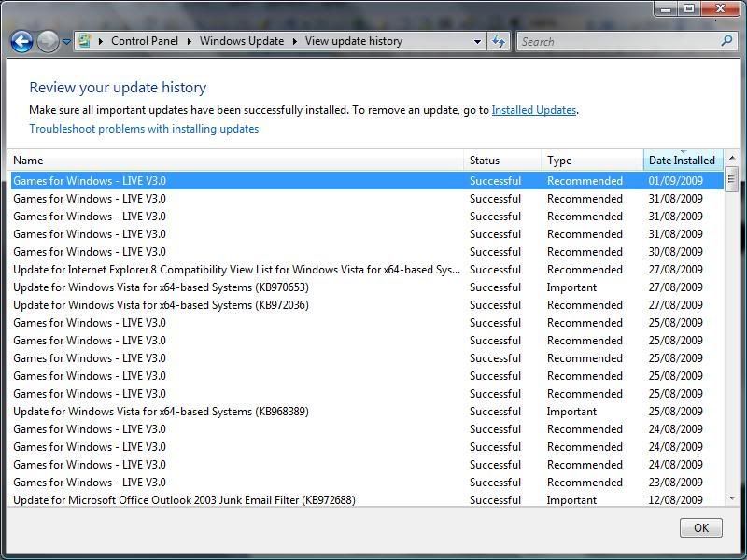The height and width of the screenshot is (560, 747).
Task: Expand the arrow before Control Panel breadcrumb
Action: point(101,41)
